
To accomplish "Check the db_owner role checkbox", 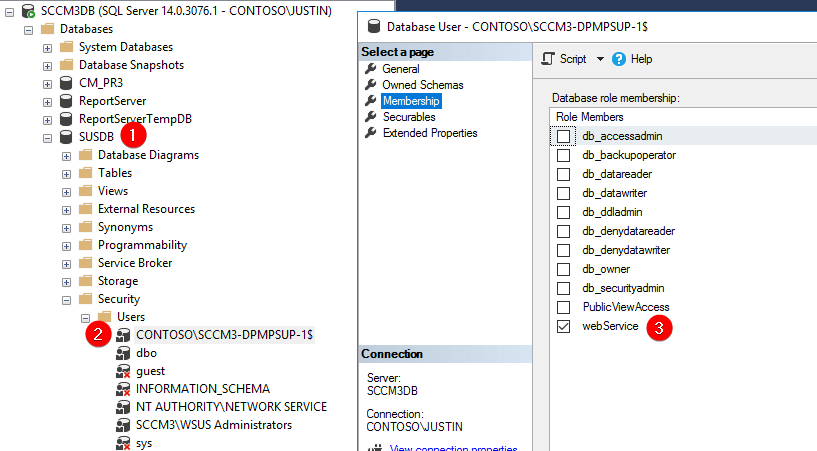I will coord(563,269).
